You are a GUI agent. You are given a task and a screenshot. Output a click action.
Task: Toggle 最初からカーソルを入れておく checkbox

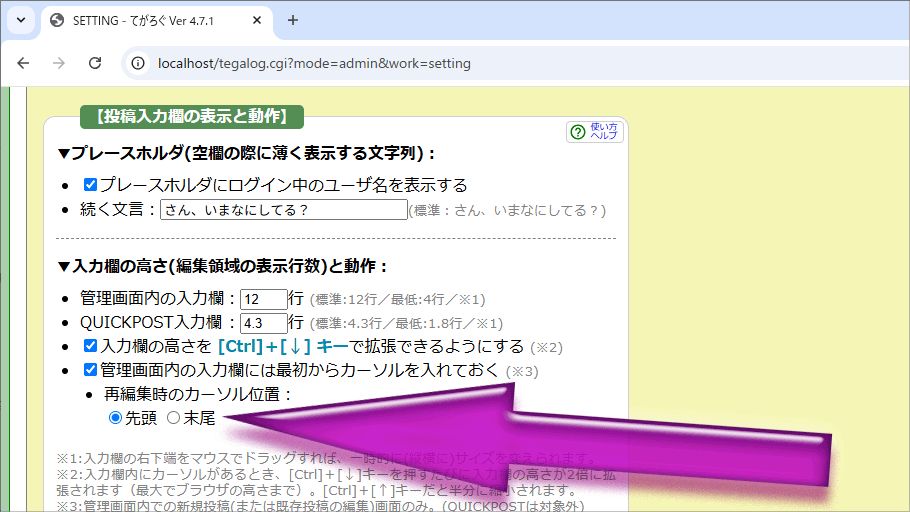click(90, 370)
